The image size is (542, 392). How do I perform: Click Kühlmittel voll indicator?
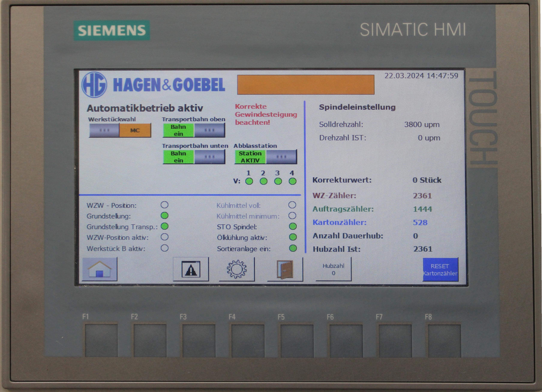292,205
